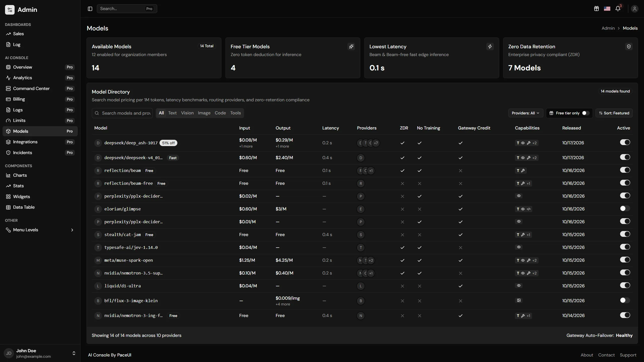Open Providers: All dropdown

tap(526, 113)
